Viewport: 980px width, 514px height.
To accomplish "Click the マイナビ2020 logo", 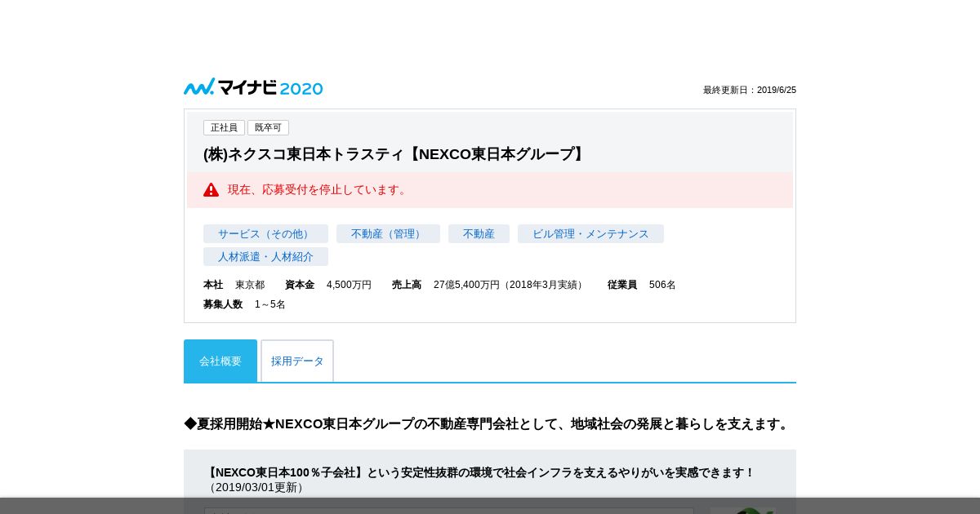I will tap(253, 87).
